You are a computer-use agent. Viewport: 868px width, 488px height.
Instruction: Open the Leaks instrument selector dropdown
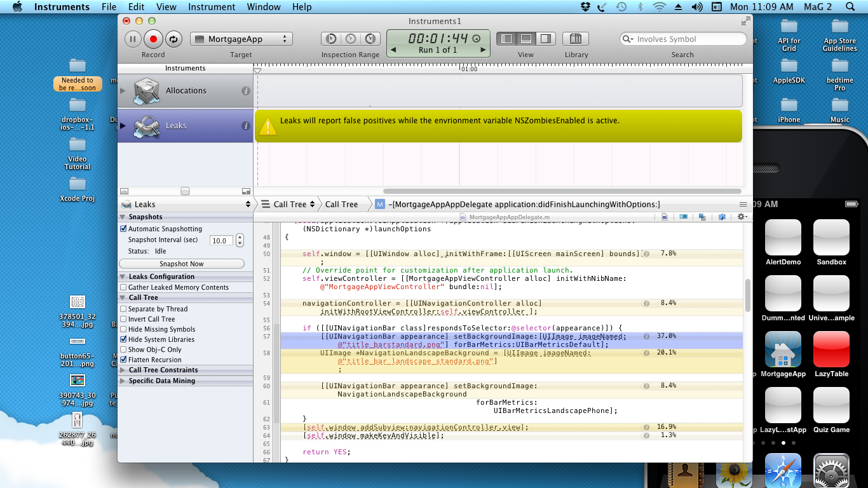tap(186, 204)
